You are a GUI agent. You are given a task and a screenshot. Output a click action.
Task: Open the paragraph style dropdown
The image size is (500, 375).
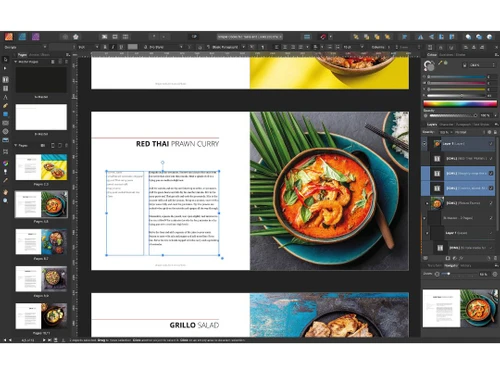[x=226, y=47]
